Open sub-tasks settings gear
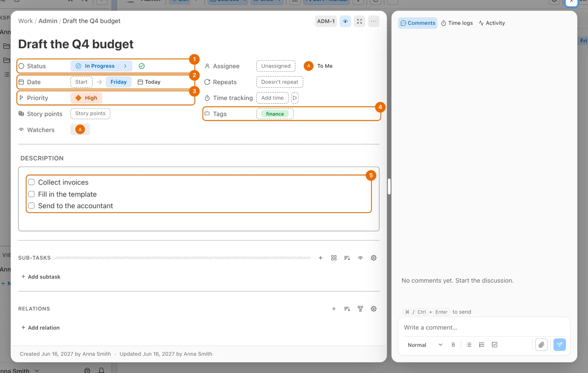588x373 pixels. pyautogui.click(x=374, y=258)
